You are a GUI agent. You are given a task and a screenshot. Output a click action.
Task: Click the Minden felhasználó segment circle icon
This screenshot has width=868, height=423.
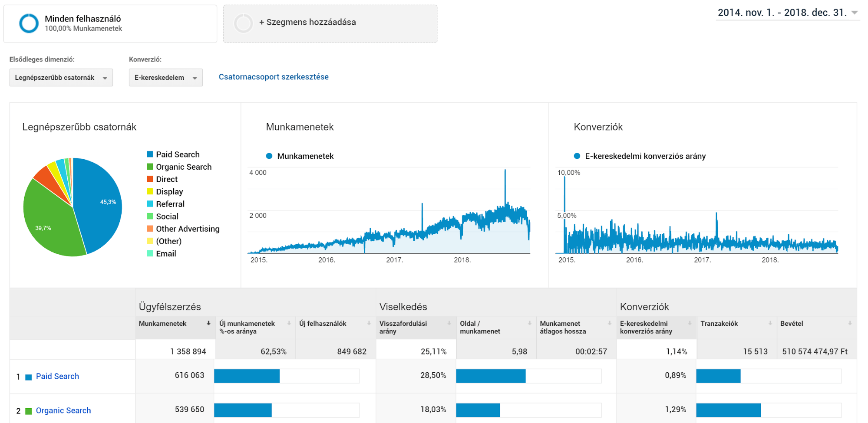tap(29, 23)
